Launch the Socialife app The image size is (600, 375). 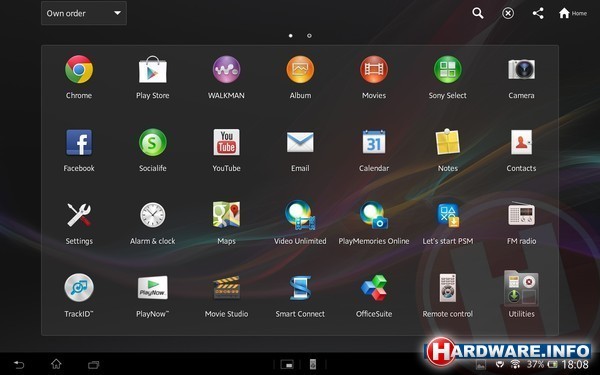coord(153,142)
